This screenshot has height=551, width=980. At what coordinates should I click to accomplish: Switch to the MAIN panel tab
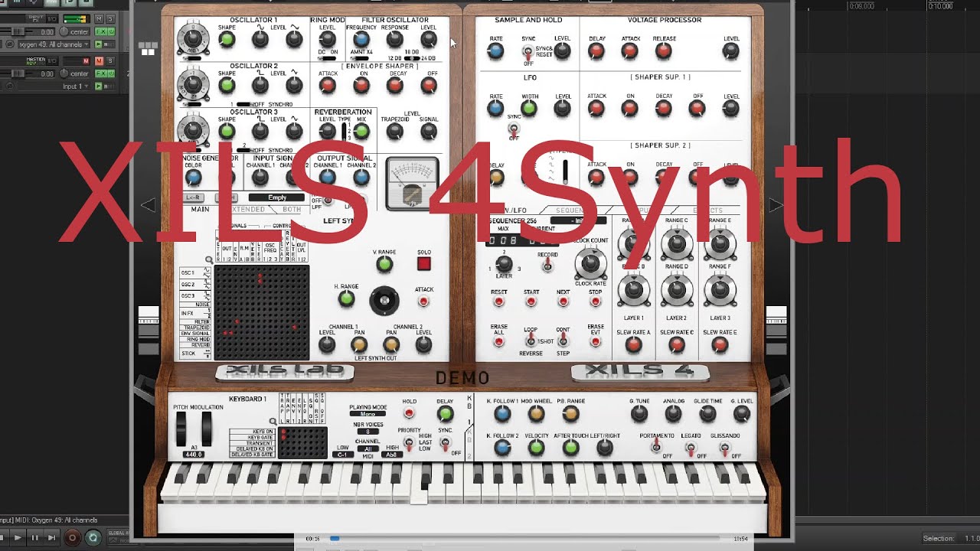click(x=200, y=209)
